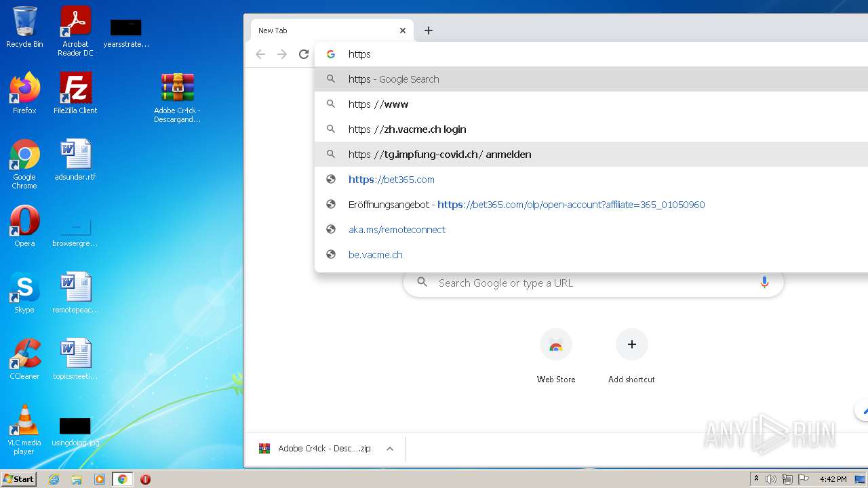Click the Opera icon in taskbar
This screenshot has height=488, width=868.
tap(145, 479)
